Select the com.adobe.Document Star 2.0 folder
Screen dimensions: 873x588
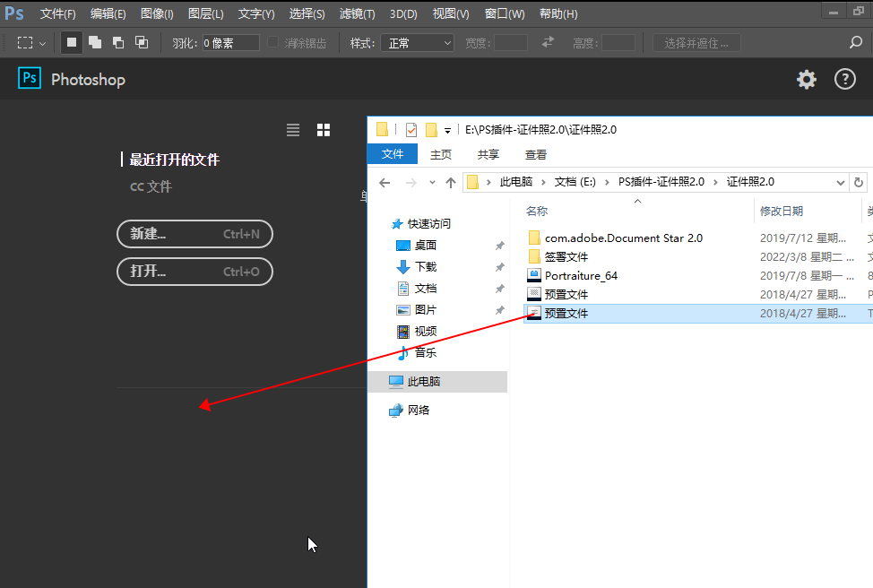click(x=624, y=238)
